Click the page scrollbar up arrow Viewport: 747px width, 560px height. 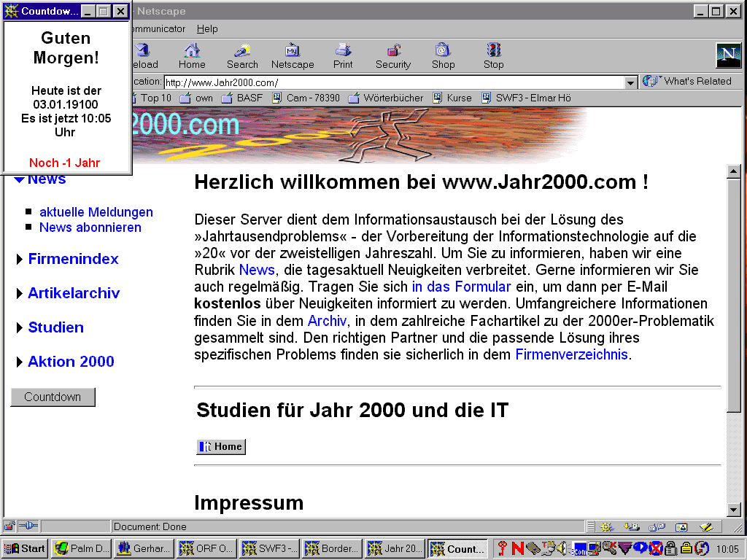[x=734, y=171]
